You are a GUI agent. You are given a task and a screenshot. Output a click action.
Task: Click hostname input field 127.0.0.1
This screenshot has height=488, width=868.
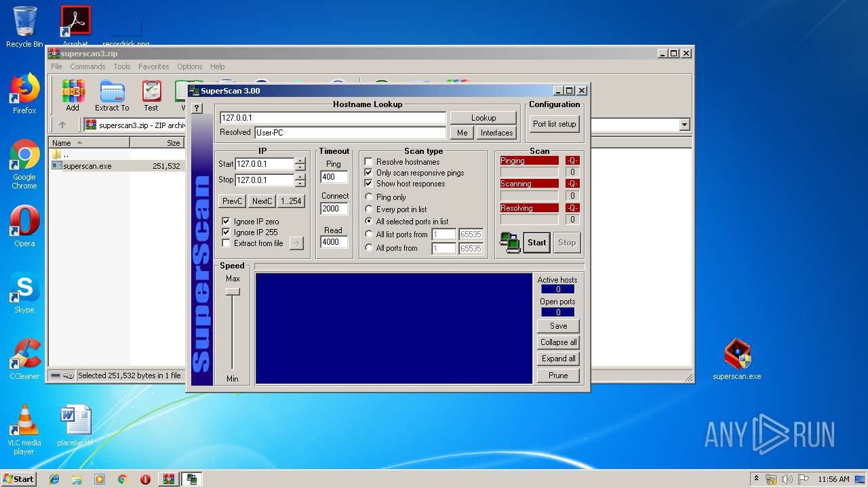pos(333,118)
